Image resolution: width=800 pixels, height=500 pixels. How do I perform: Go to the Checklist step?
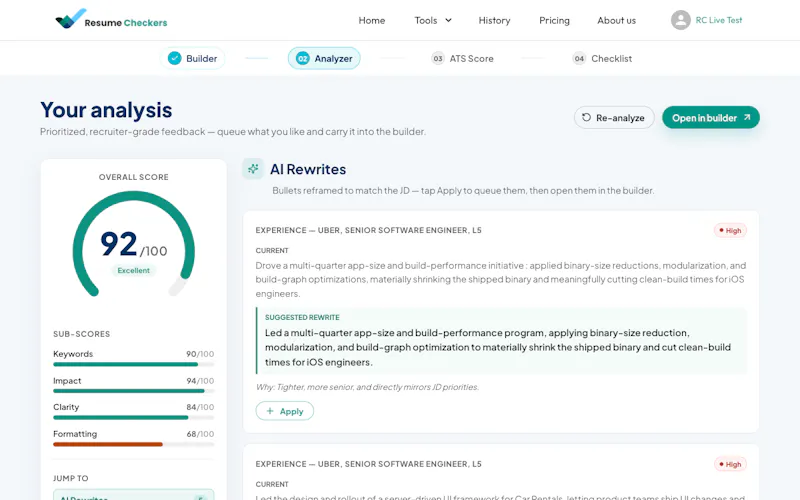602,58
